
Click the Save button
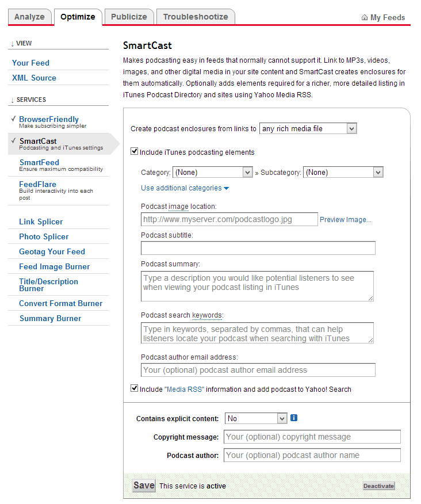click(144, 485)
